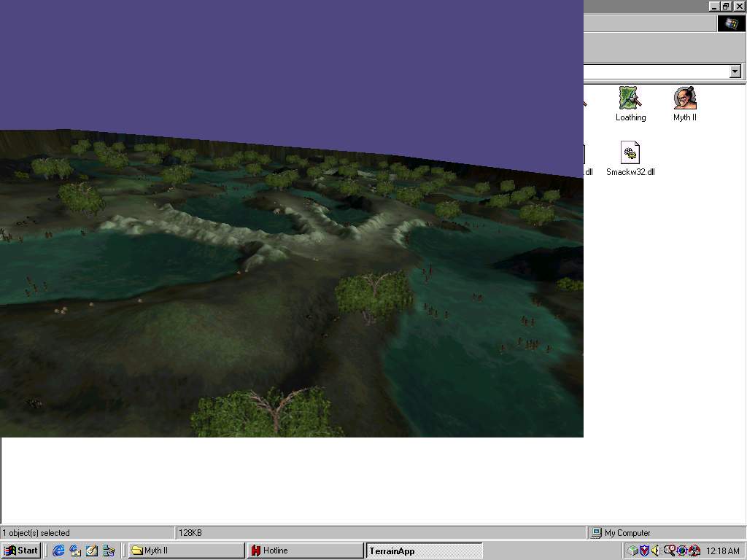Viewport: 747px width, 560px height.
Task: Open the Start menu
Action: tap(20, 551)
